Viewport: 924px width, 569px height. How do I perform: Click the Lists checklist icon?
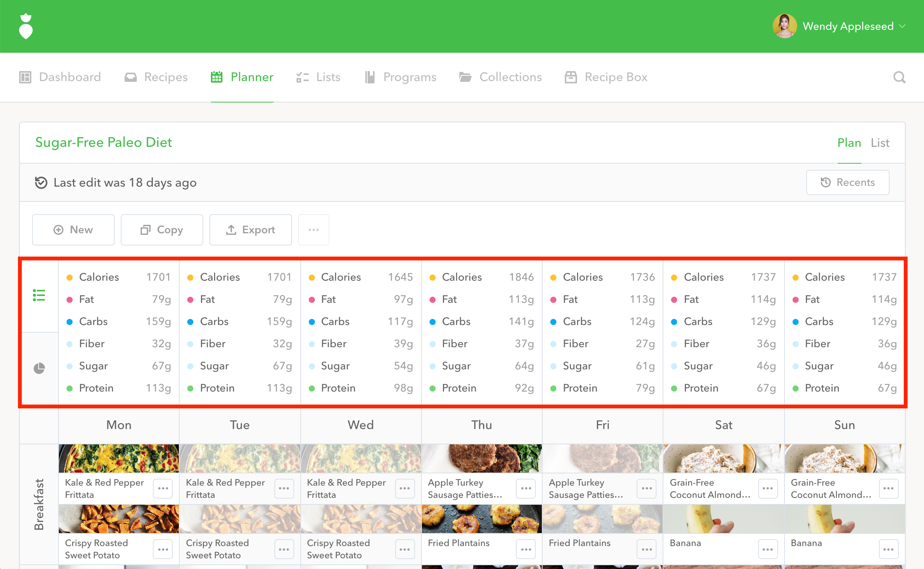click(x=302, y=77)
